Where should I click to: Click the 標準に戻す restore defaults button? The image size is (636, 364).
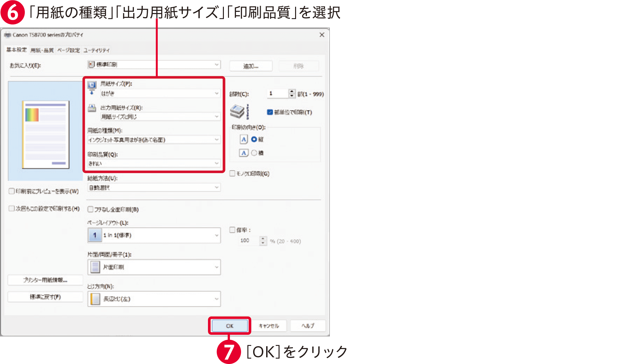click(45, 297)
